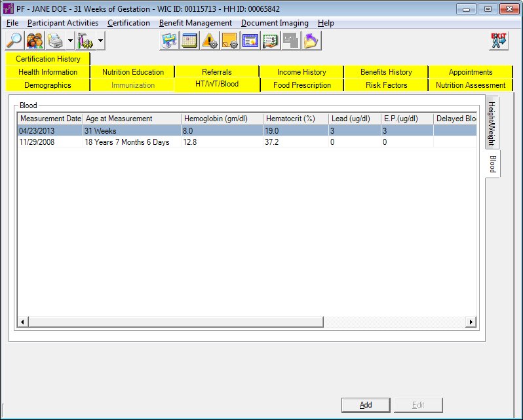Click the printer icon in toolbar

[x=56, y=41]
